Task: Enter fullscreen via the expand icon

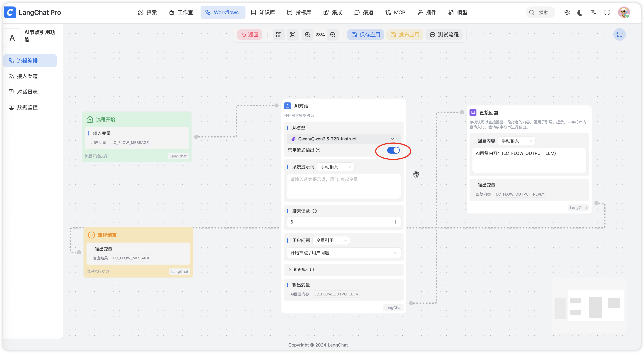Action: coord(607,13)
